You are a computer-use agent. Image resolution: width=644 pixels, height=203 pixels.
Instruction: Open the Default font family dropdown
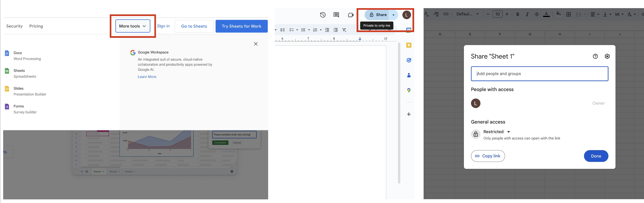coord(467,14)
